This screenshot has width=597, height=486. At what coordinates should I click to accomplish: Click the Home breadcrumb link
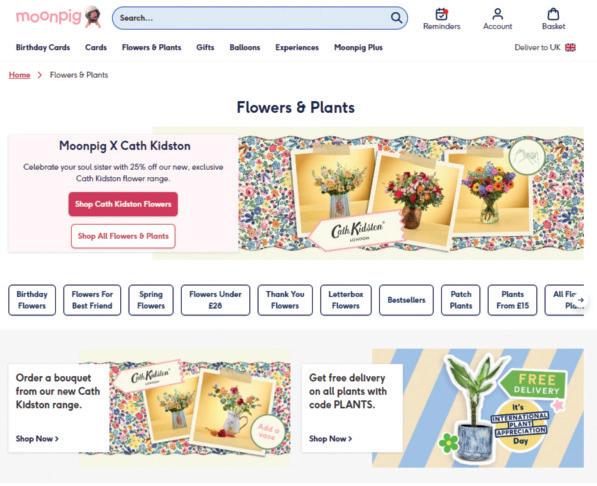pyautogui.click(x=19, y=75)
